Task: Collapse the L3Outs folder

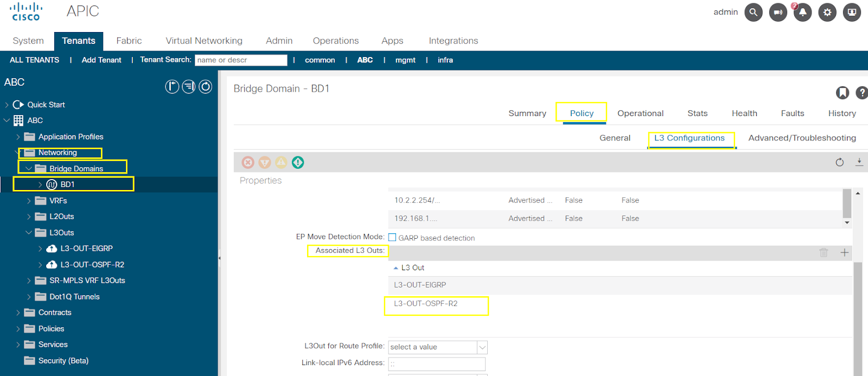Action: [29, 233]
